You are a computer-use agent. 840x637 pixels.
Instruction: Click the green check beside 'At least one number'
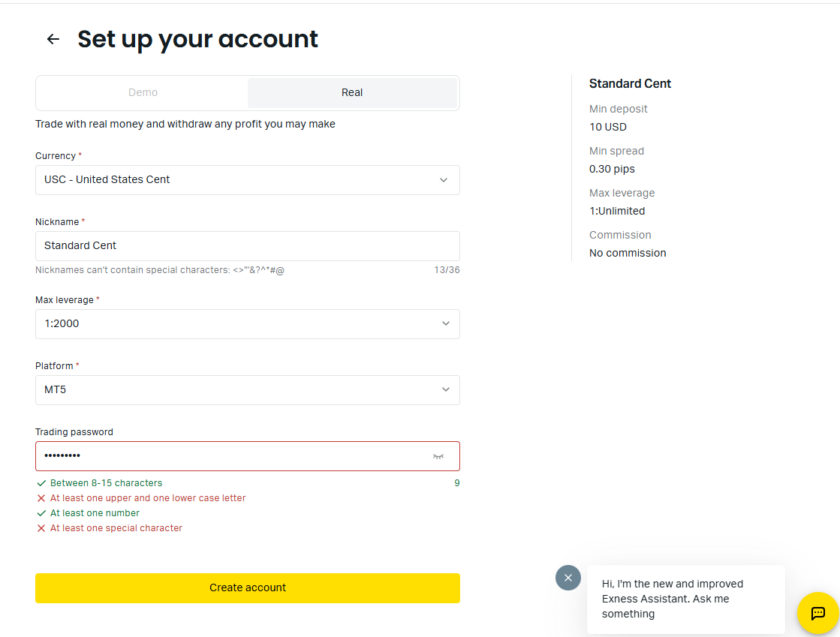41,513
